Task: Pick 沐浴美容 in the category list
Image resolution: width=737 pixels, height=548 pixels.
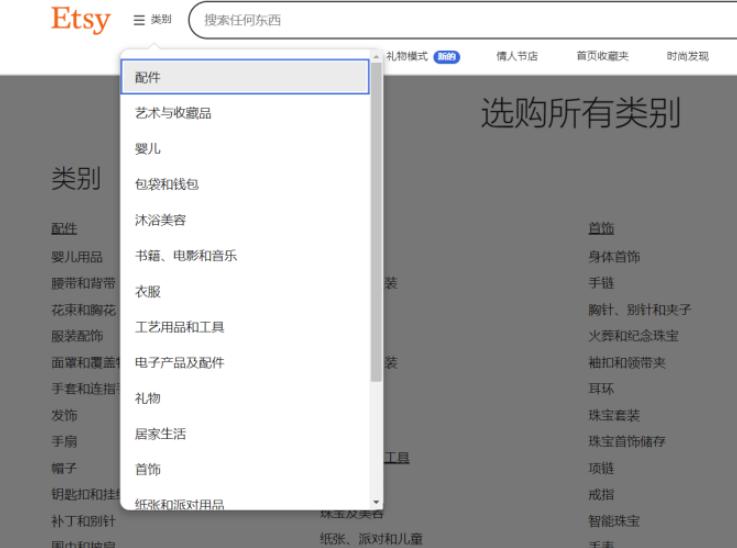Action: (245, 220)
